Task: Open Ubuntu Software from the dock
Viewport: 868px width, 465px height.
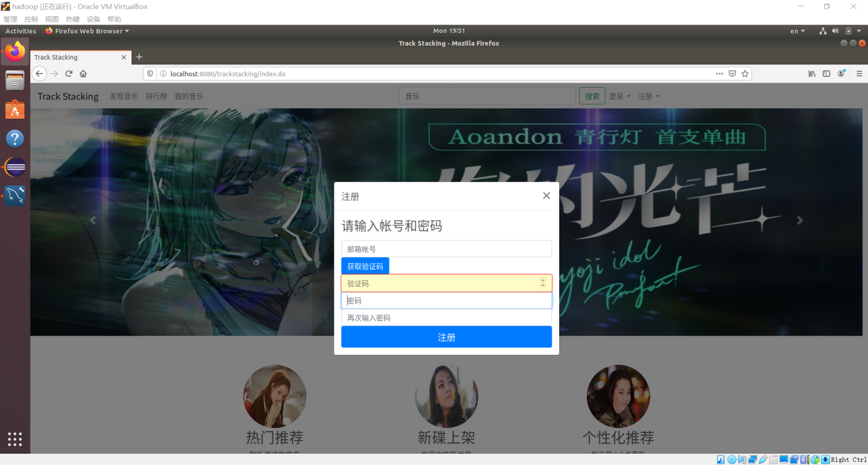Action: point(15,110)
